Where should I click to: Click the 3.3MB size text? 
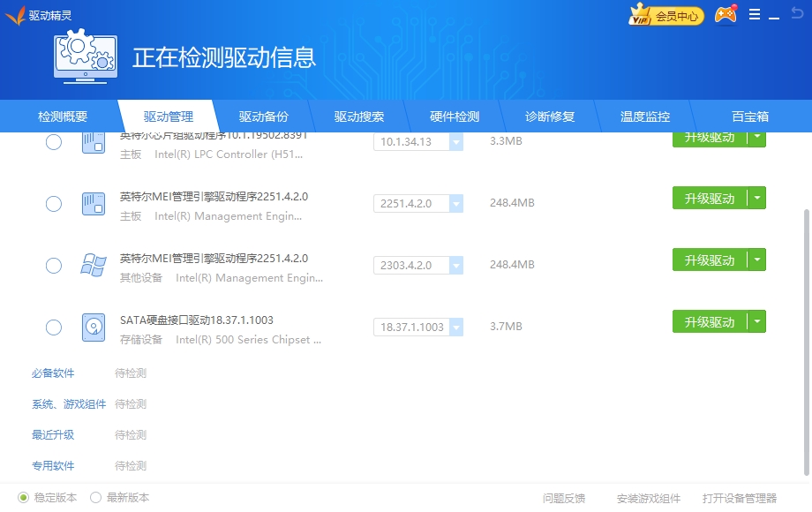(506, 141)
